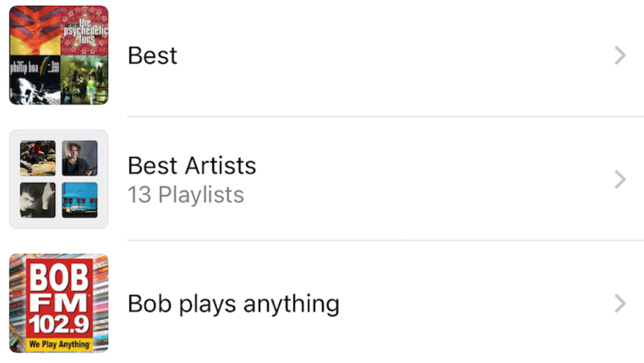Viewport: 644px width, 363px height.
Task: Click the FM lettering in station logo
Action: coord(58,303)
